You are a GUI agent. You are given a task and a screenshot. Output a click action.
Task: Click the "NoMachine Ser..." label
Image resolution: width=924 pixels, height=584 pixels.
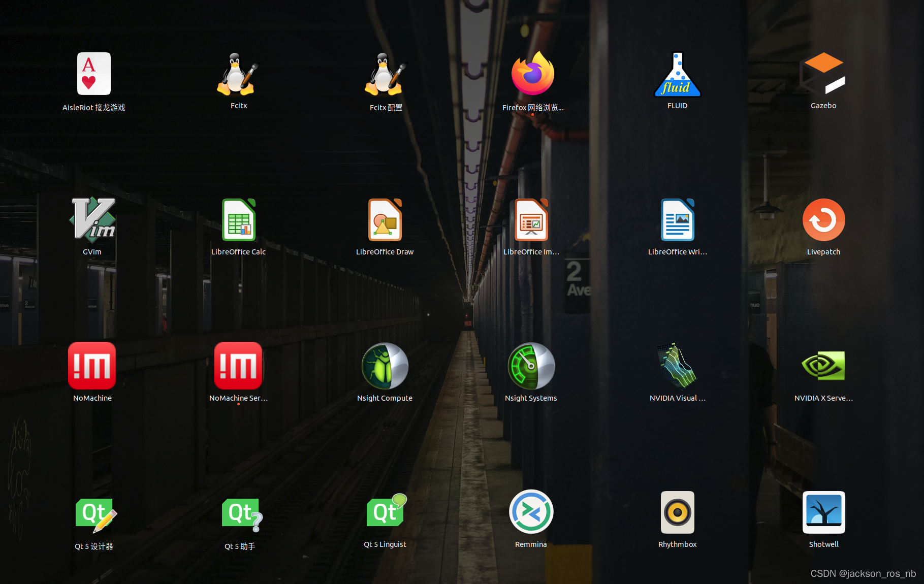click(238, 398)
